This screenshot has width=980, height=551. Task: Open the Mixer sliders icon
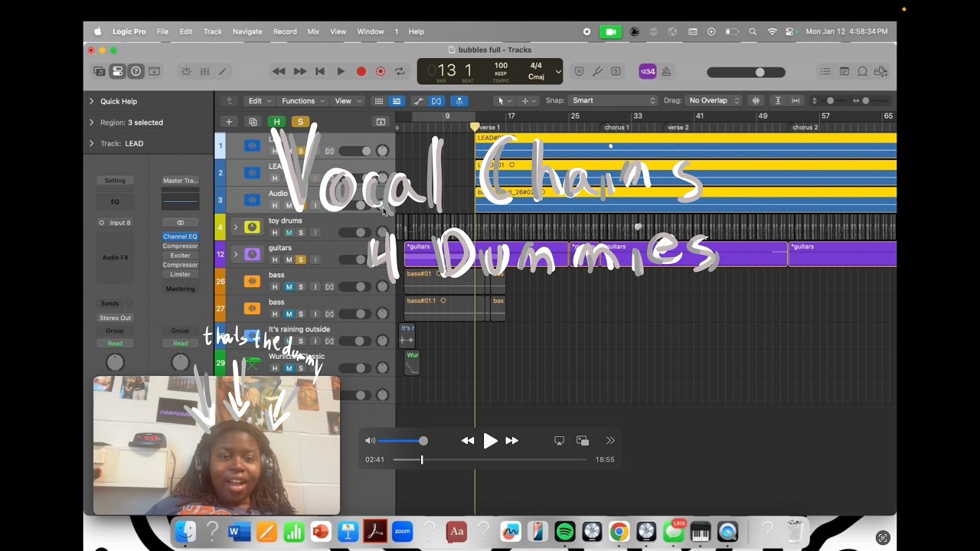click(x=204, y=71)
